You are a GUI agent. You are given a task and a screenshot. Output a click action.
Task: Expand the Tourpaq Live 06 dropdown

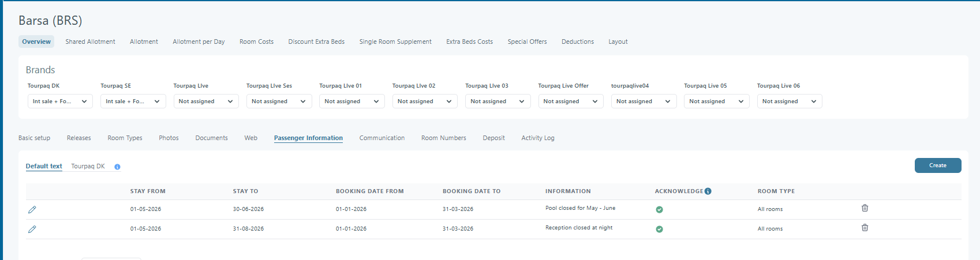789,101
